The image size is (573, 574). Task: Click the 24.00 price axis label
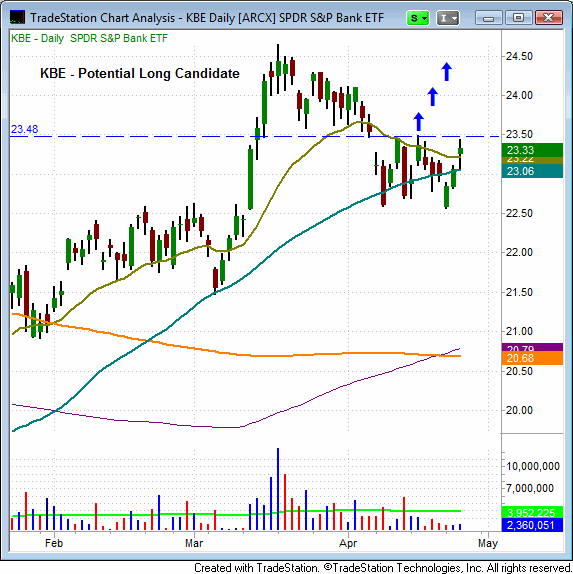[x=519, y=96]
